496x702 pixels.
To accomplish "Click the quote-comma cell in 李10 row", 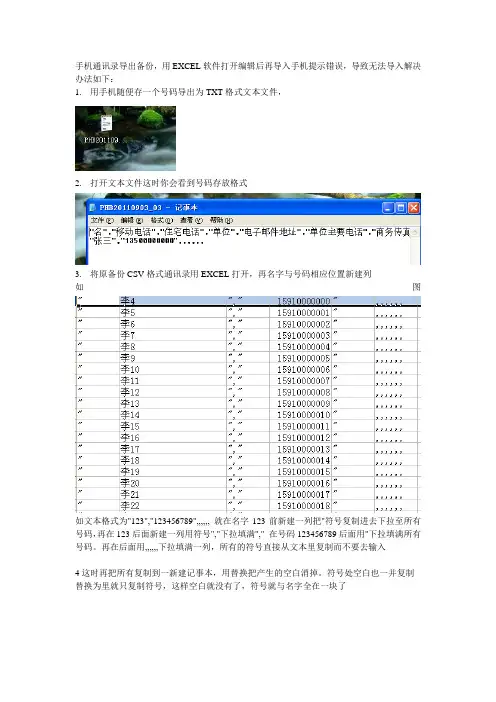I will (x=248, y=369).
